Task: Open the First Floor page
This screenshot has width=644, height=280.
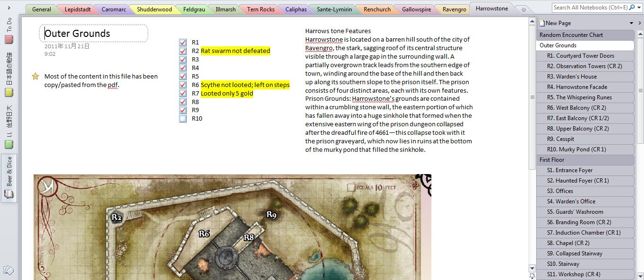Action: (x=585, y=160)
